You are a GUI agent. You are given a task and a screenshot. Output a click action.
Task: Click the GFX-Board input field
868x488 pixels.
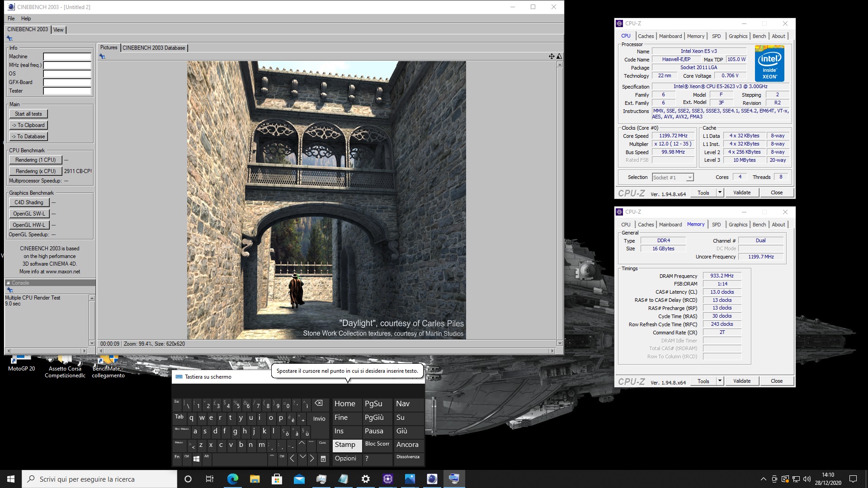coord(67,82)
